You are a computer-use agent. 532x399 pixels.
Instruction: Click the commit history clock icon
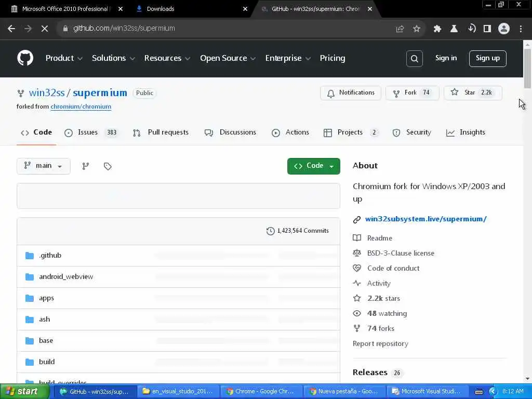270,231
